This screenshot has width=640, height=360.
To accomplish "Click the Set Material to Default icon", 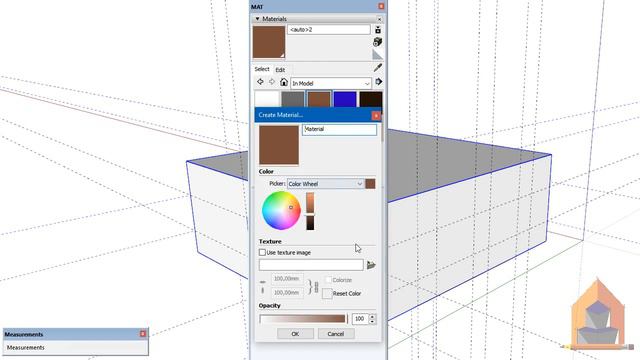I will [378, 55].
